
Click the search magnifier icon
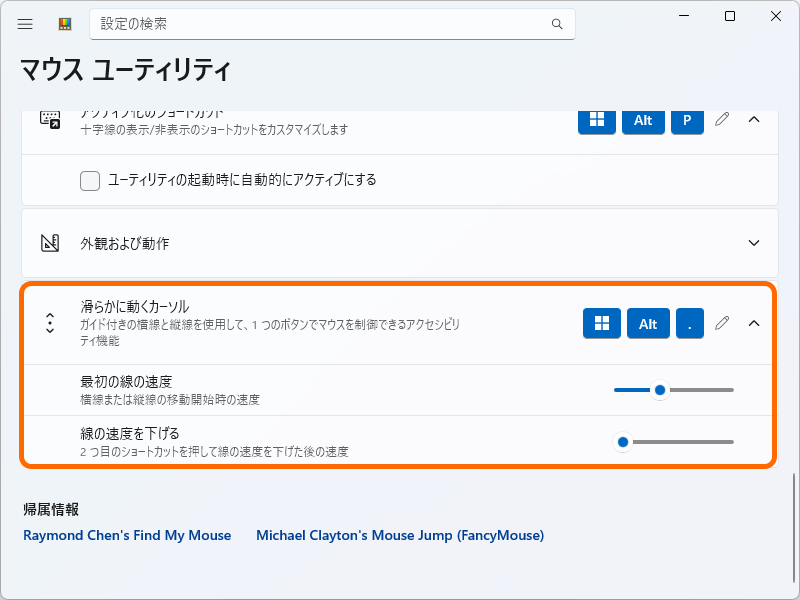point(556,23)
